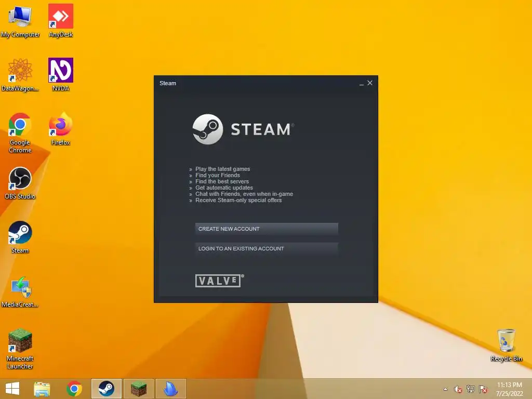The image size is (532, 399).
Task: Click "Chat with Friends, even when in-game"
Action: click(x=244, y=194)
